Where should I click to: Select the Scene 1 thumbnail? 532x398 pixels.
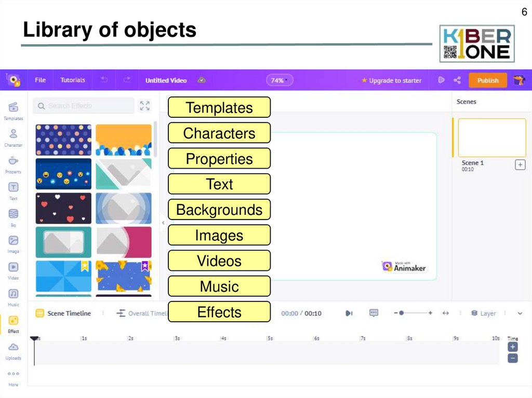pos(492,138)
